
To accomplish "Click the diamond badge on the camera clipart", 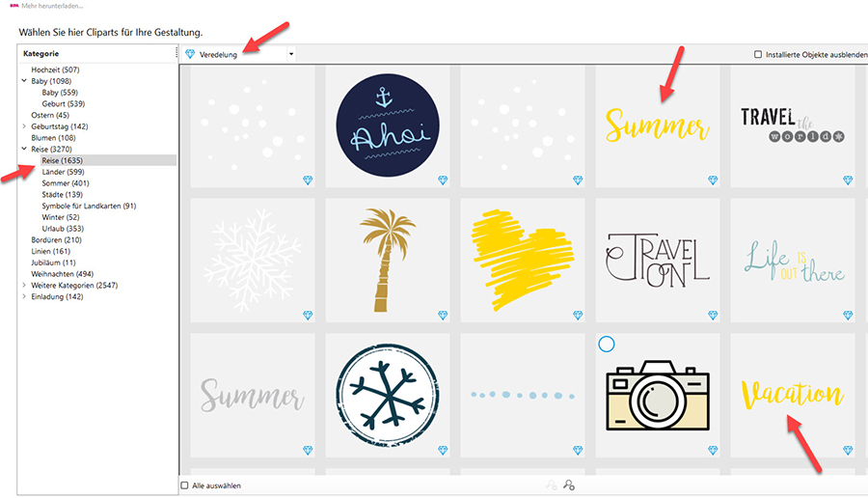I will pyautogui.click(x=713, y=451).
